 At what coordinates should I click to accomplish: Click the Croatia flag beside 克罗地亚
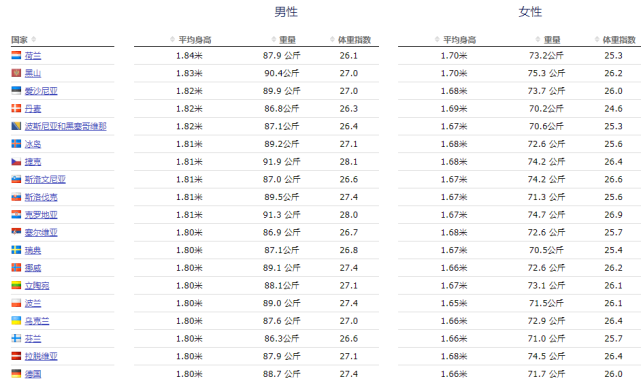pos(16,214)
